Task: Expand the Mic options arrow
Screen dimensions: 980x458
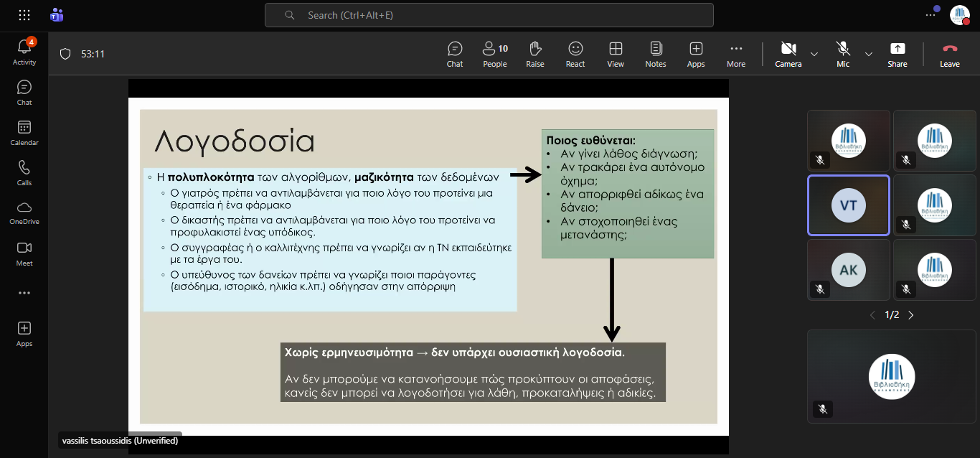Action: coord(869,54)
